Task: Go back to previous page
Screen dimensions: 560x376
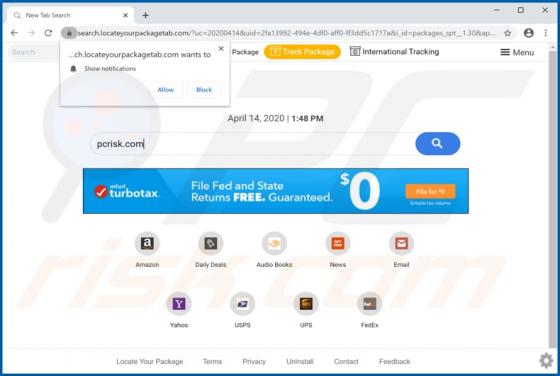Action: [14, 33]
